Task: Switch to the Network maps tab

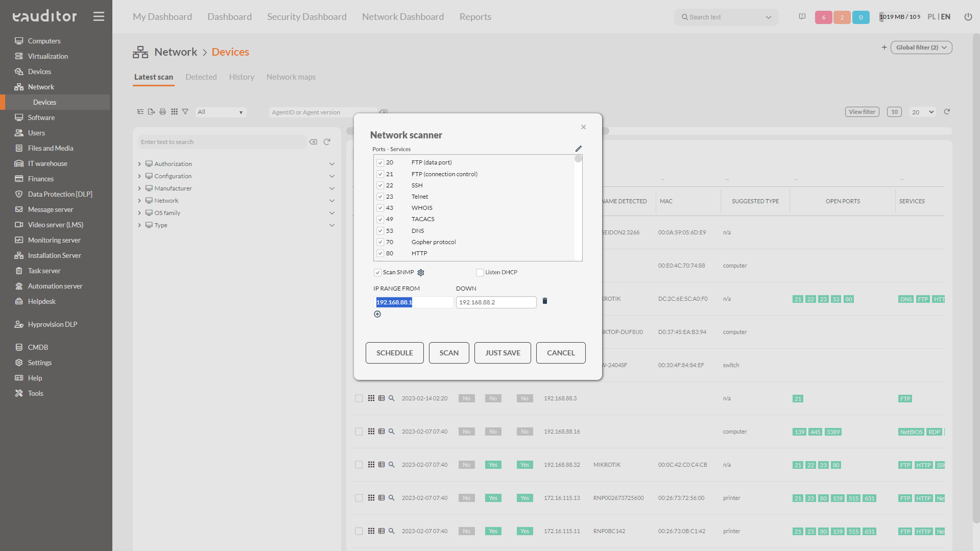Action: tap(291, 77)
